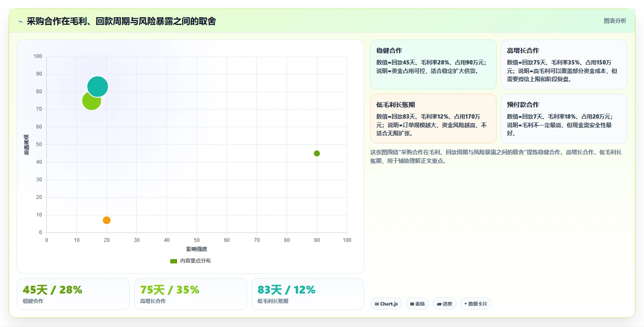Click the small dark green bubble

pyautogui.click(x=317, y=153)
